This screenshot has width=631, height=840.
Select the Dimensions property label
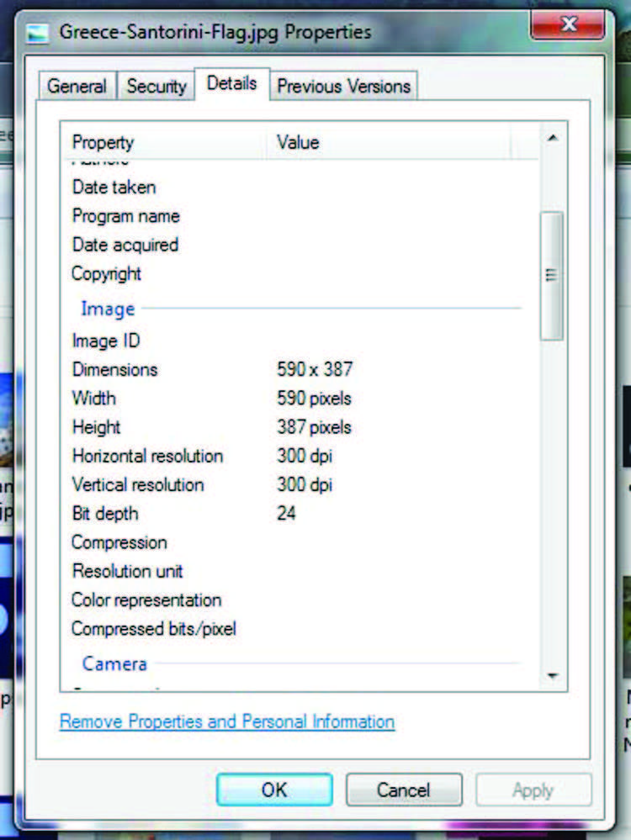[x=114, y=370]
